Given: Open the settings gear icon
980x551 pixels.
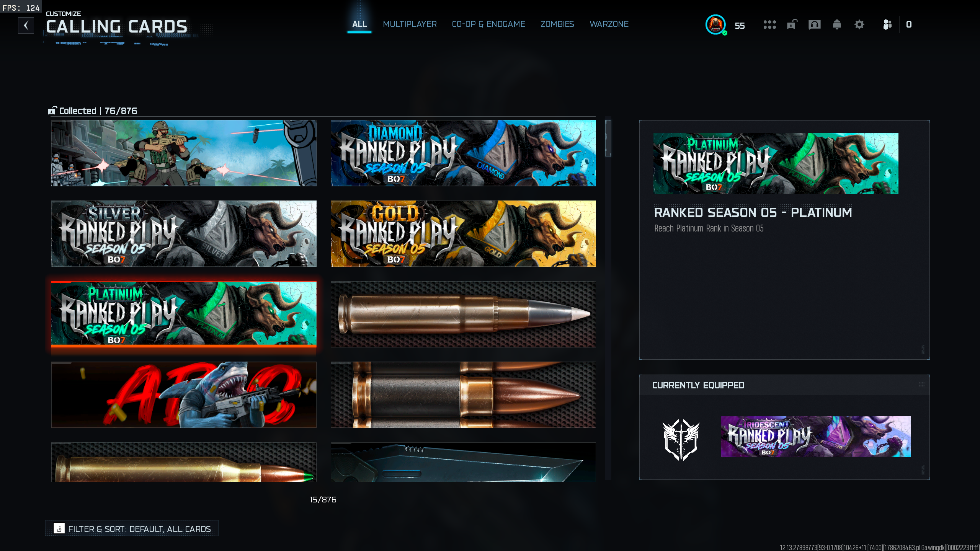Looking at the screenshot, I should click(x=859, y=25).
